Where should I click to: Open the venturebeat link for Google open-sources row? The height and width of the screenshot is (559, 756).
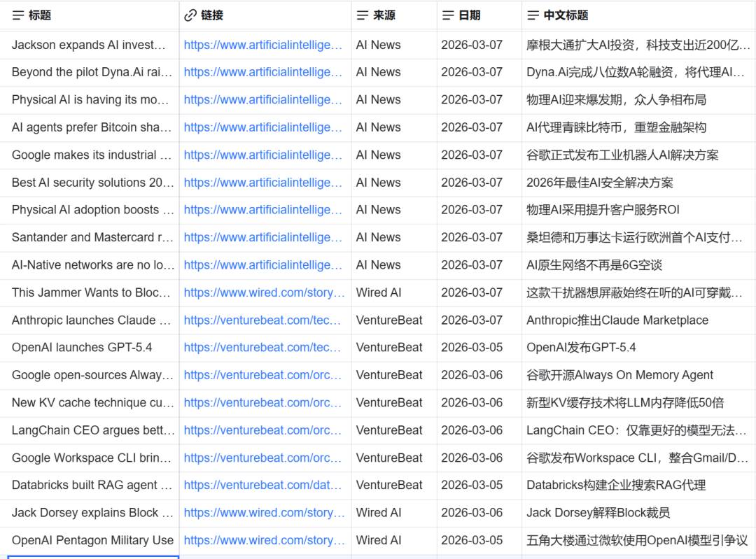click(x=262, y=375)
